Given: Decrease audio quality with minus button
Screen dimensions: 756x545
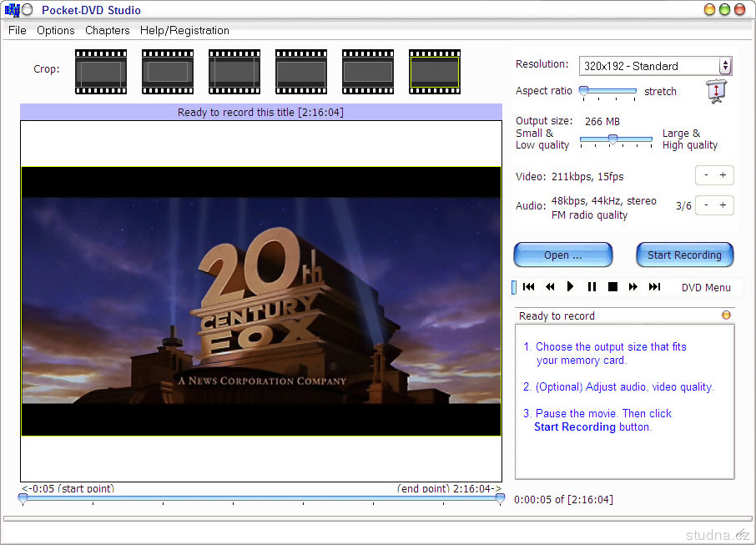Looking at the screenshot, I should pos(706,205).
